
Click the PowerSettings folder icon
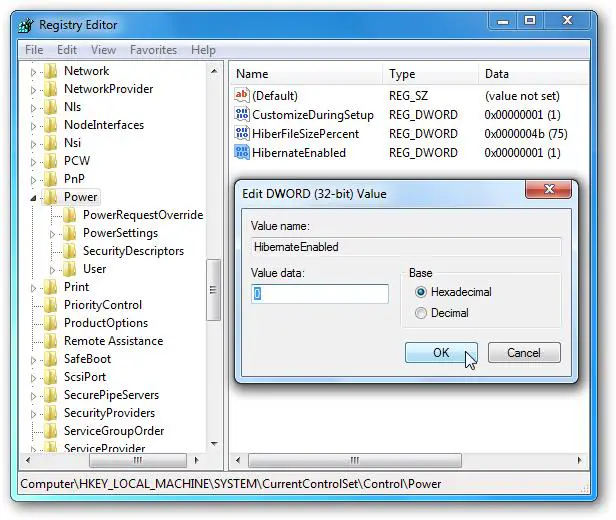(x=70, y=233)
